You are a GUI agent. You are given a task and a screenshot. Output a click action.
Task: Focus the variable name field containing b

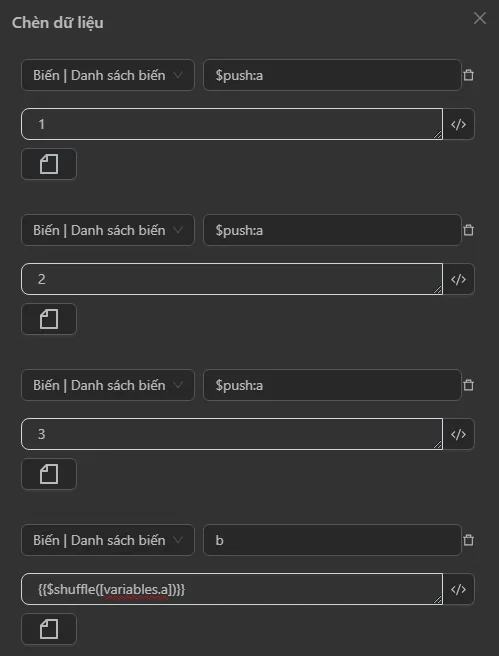pyautogui.click(x=332, y=540)
